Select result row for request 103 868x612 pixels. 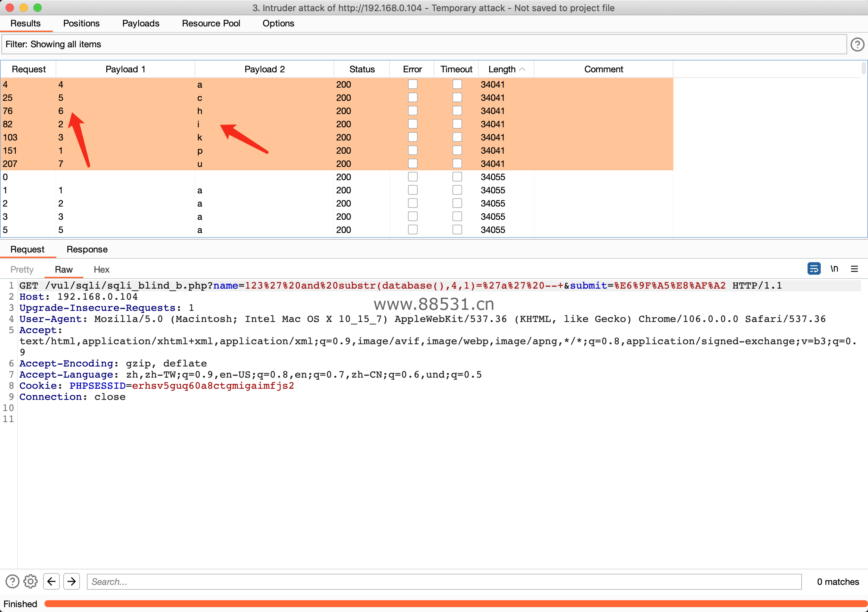click(x=337, y=137)
